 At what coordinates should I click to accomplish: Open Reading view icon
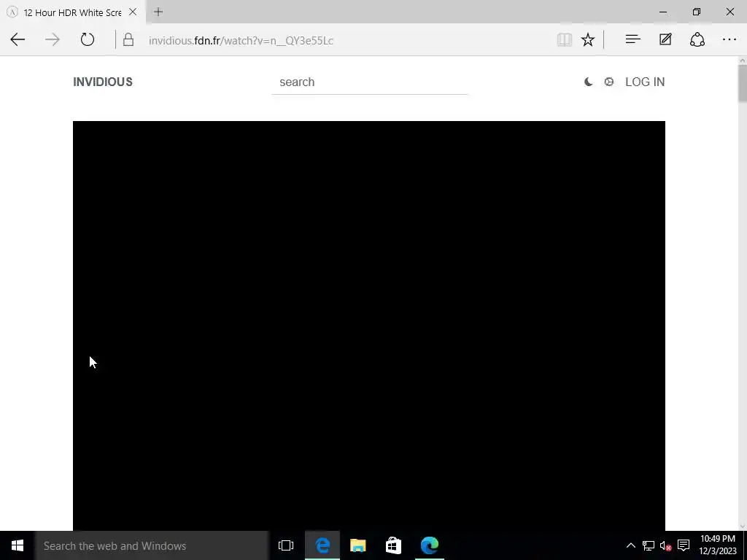pyautogui.click(x=565, y=39)
